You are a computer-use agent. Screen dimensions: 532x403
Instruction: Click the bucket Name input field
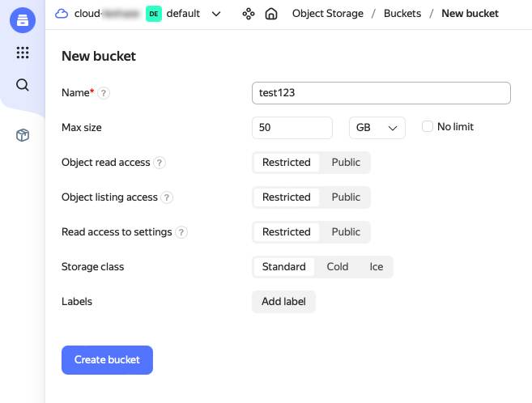point(381,93)
